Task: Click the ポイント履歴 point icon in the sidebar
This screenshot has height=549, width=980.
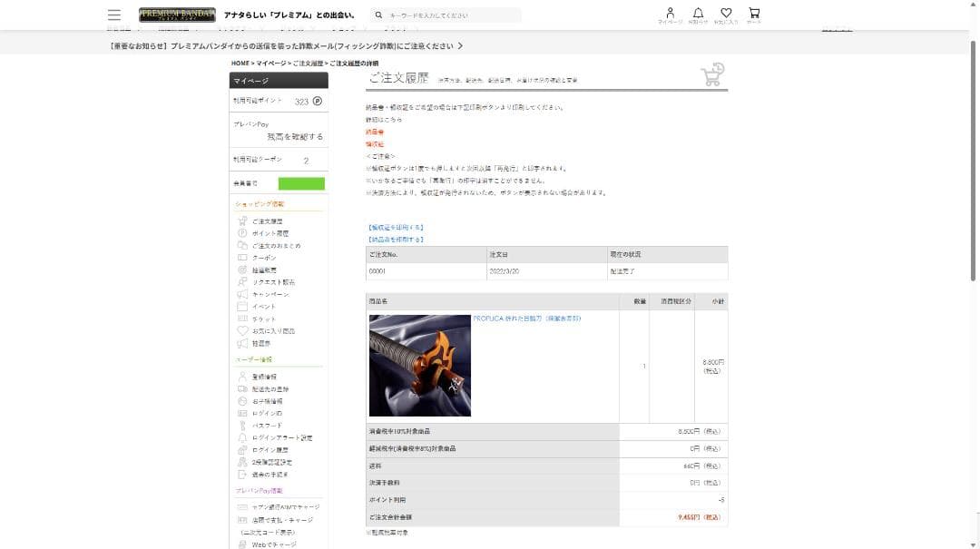Action: (240, 233)
